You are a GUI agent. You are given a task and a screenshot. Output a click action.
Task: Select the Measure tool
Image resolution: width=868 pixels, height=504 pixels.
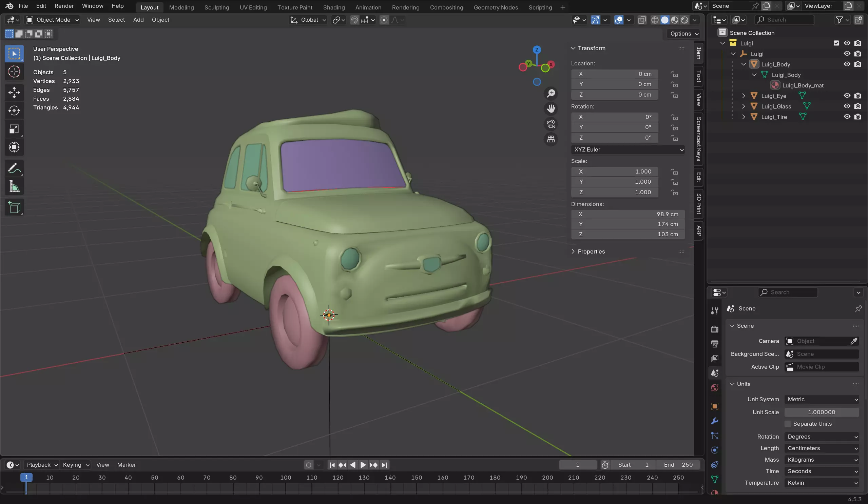click(14, 187)
